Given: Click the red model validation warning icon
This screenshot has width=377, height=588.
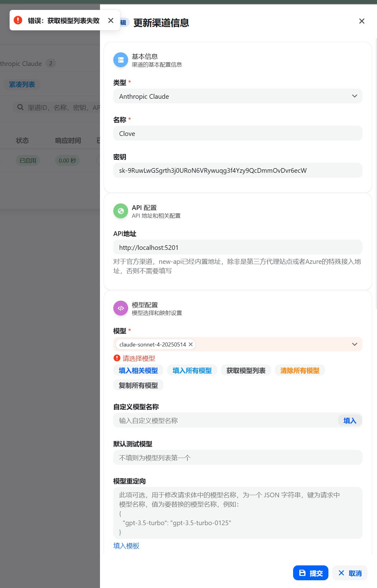Looking at the screenshot, I should tap(117, 358).
